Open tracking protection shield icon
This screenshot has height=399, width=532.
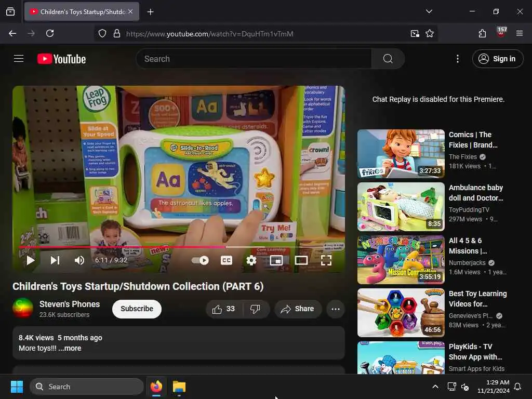pyautogui.click(x=102, y=33)
